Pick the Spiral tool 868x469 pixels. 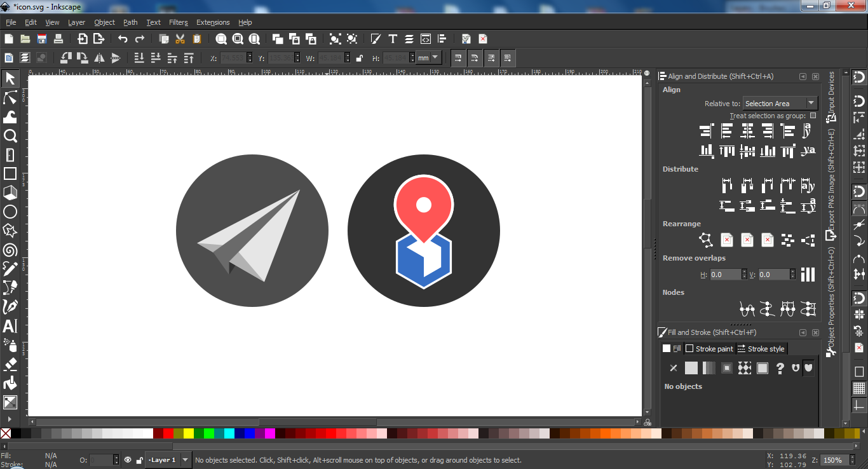(x=10, y=250)
